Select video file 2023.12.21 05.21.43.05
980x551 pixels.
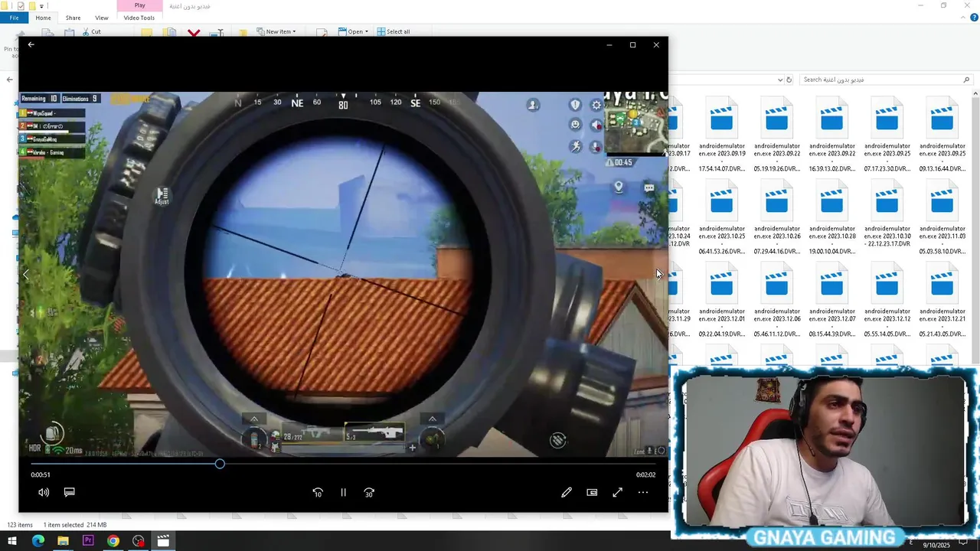(x=942, y=299)
